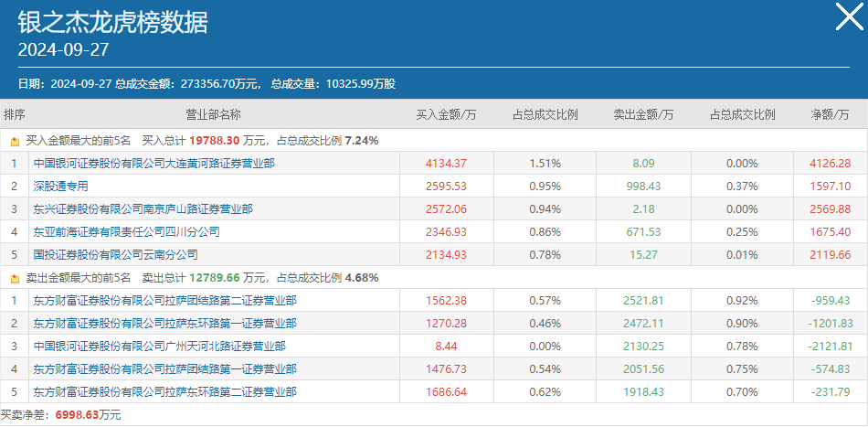This screenshot has width=868, height=427.
Task: Click the 买入金额/万 column header
Action: click(x=446, y=114)
